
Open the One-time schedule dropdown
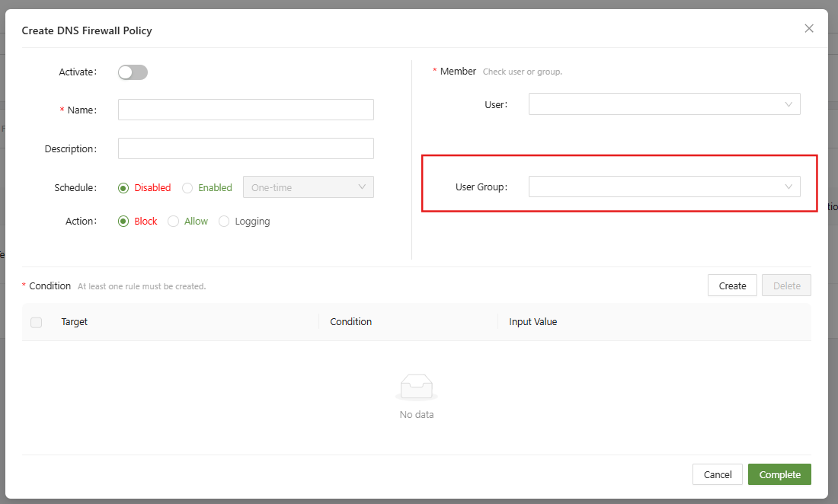308,187
